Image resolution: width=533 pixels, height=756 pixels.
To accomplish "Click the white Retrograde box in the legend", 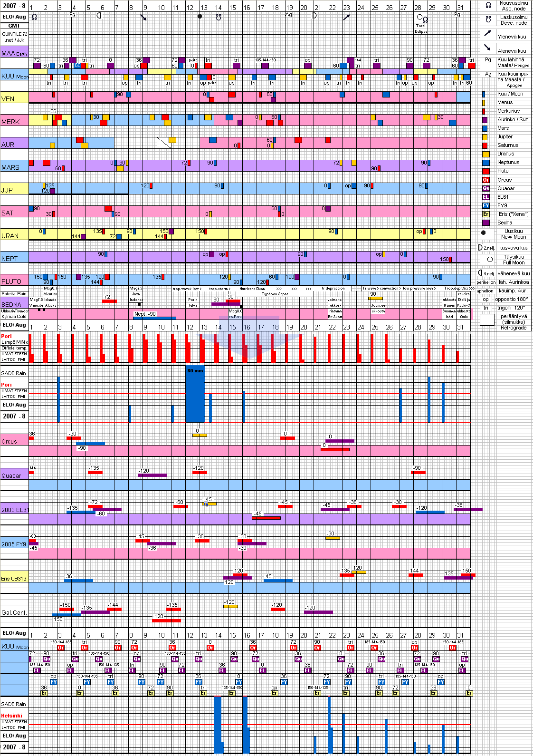I will point(487,320).
